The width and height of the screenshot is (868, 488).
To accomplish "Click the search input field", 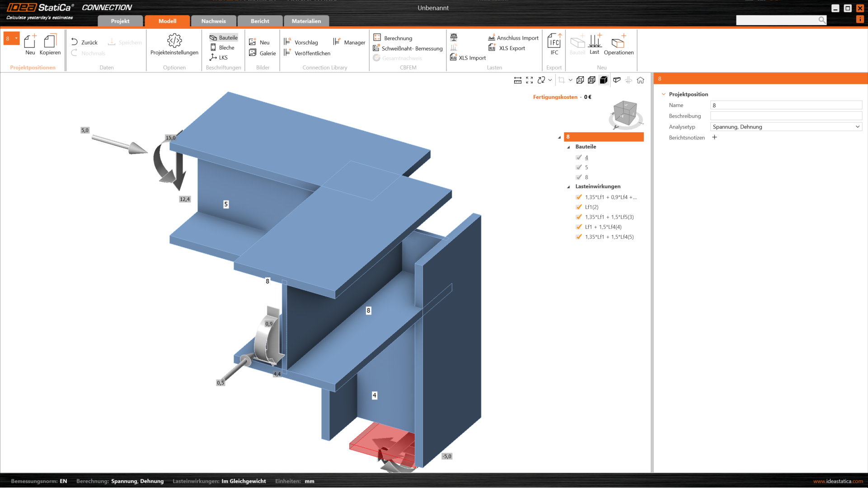I will click(x=777, y=20).
